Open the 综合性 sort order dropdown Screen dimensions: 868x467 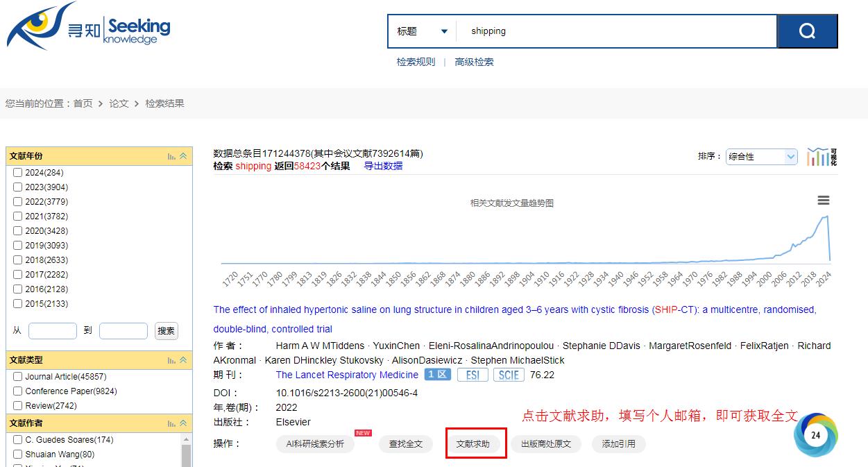click(x=762, y=157)
